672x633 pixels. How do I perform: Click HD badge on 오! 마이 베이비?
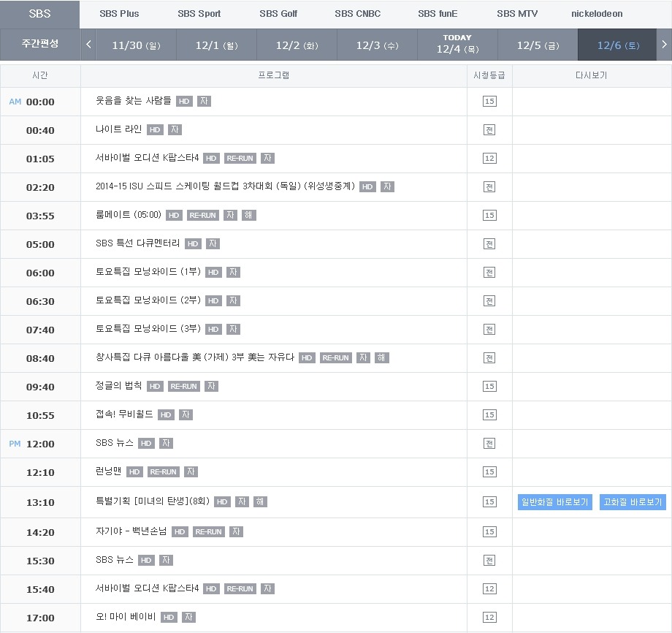pos(169,617)
